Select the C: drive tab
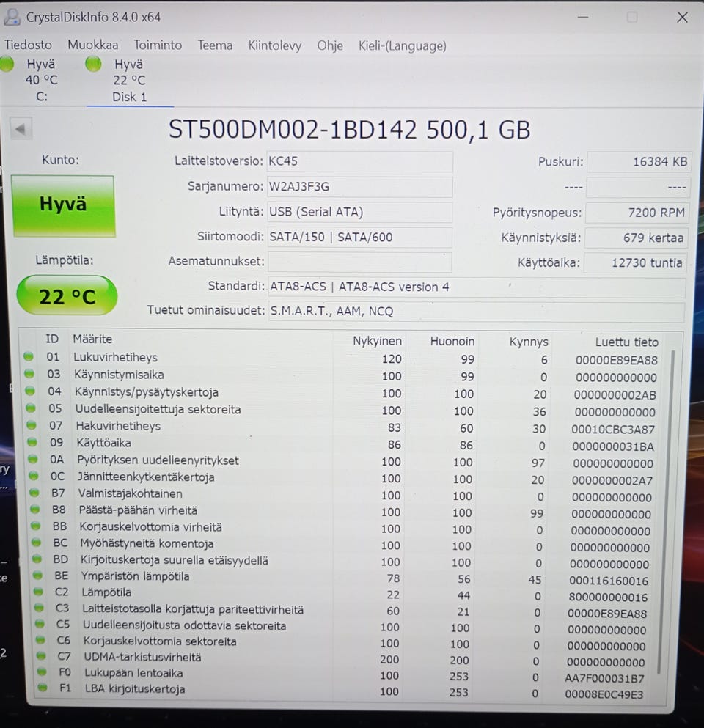704x728 pixels. click(41, 80)
